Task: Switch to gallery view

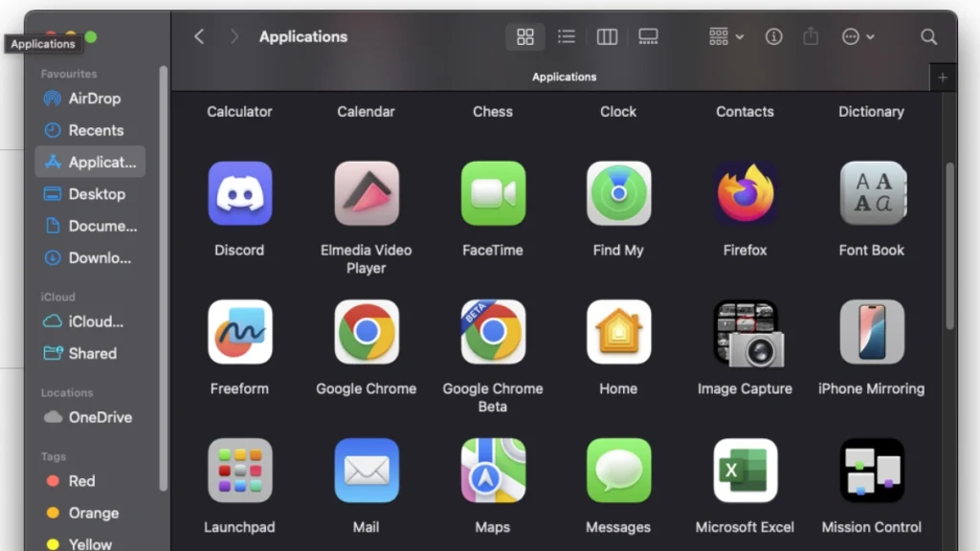Action: coord(648,36)
